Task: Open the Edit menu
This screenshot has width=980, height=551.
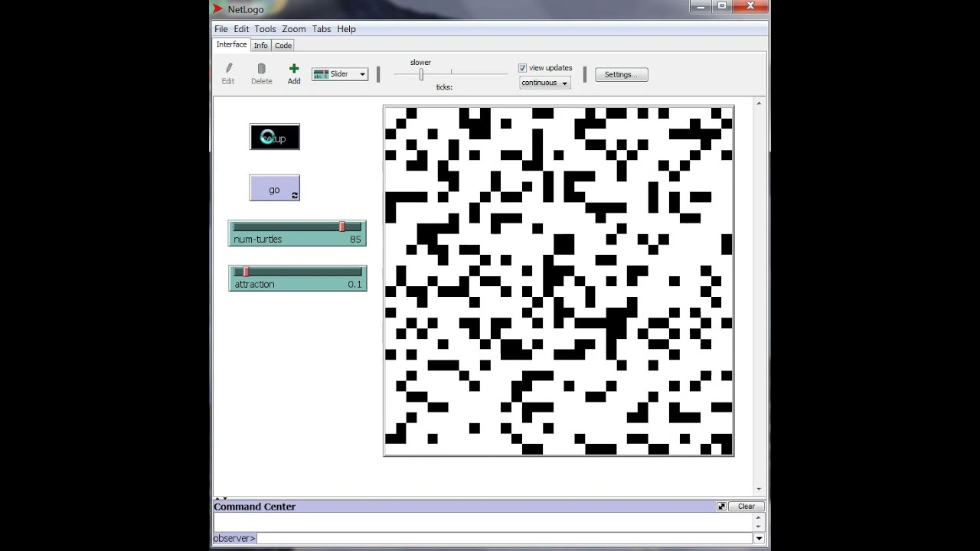Action: pyautogui.click(x=241, y=29)
